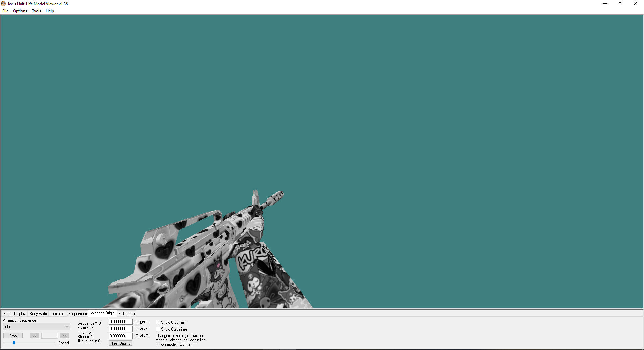The image size is (644, 350).
Task: Select the Weapon Origin tab
Action: tap(102, 313)
